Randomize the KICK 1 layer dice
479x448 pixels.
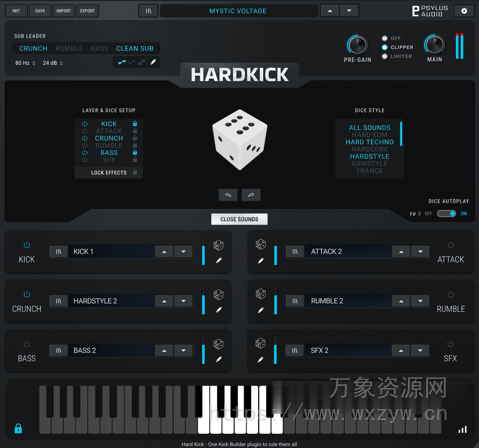pos(218,245)
